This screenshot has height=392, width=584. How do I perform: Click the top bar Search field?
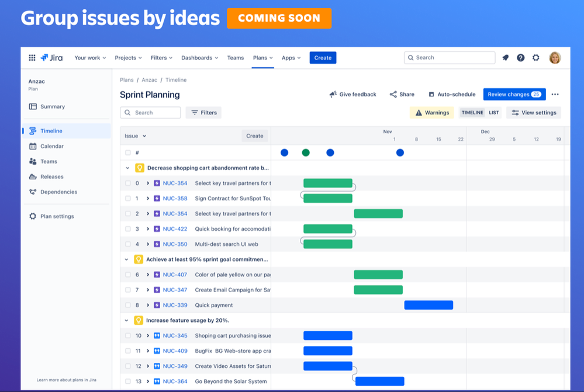point(450,58)
